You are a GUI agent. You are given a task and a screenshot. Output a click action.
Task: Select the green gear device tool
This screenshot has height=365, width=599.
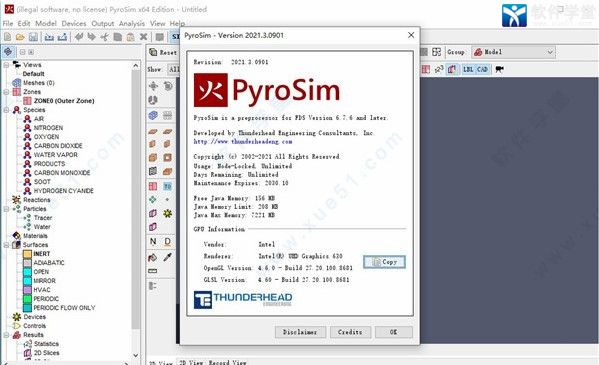[168, 213]
